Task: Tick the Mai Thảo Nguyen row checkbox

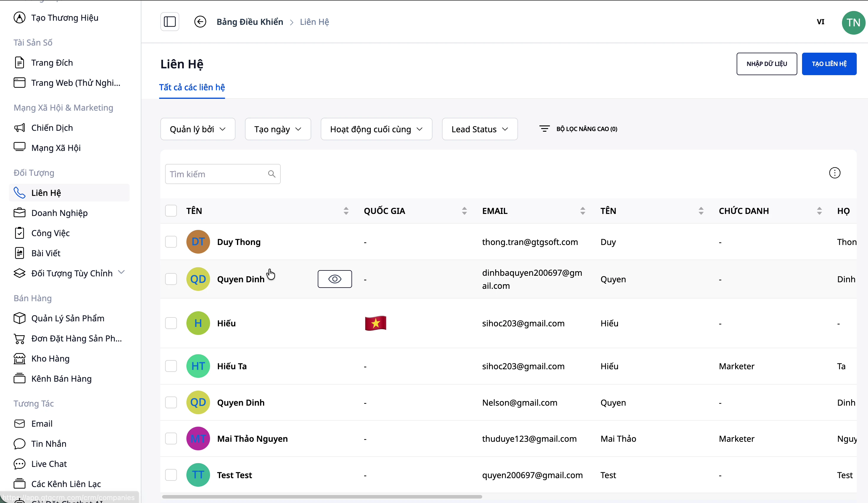Action: pos(171,438)
